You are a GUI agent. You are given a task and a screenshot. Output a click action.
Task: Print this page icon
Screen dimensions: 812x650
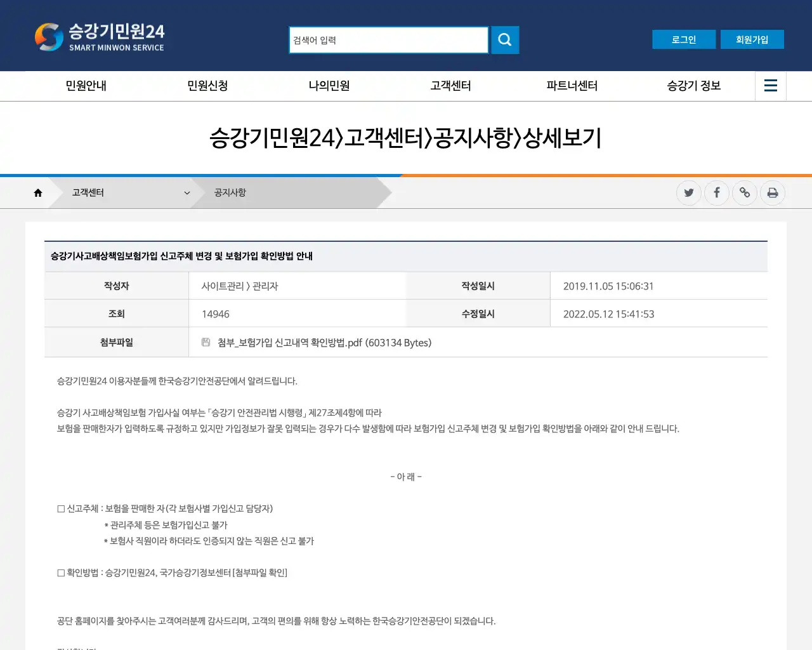point(773,193)
